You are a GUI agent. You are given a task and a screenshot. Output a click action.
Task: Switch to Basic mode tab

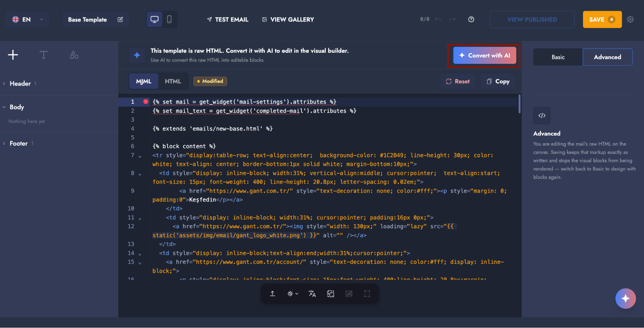(x=558, y=57)
